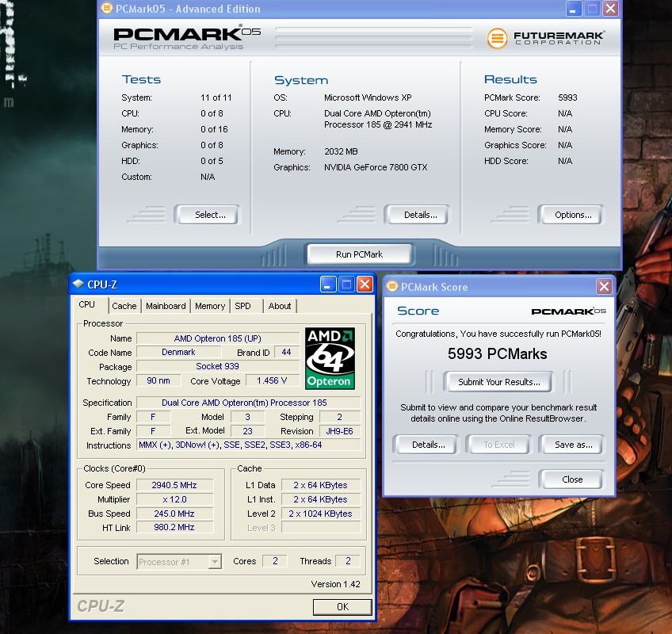Screen dimensions: 672x634
Task: Open the About tab in CPU-Z
Action: tap(280, 306)
